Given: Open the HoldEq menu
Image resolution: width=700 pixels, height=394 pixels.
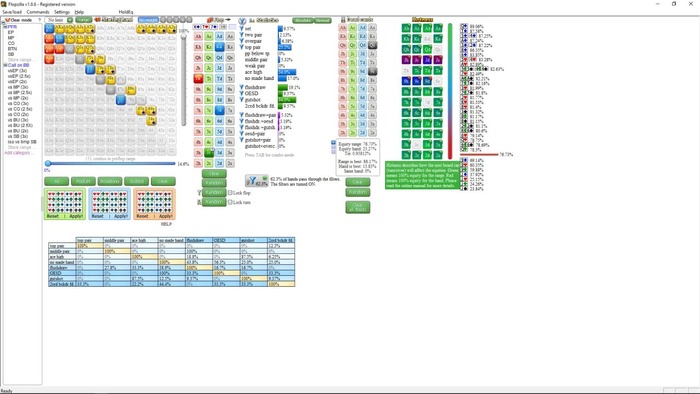Looking at the screenshot, I should click(126, 12).
